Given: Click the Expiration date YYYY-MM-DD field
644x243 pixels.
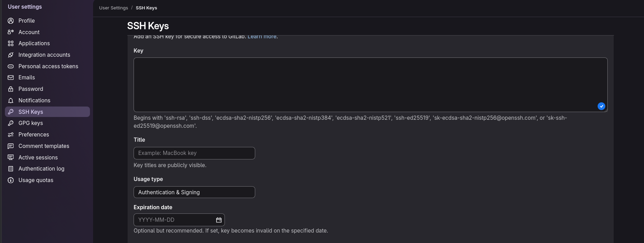Looking at the screenshot, I should click(174, 220).
